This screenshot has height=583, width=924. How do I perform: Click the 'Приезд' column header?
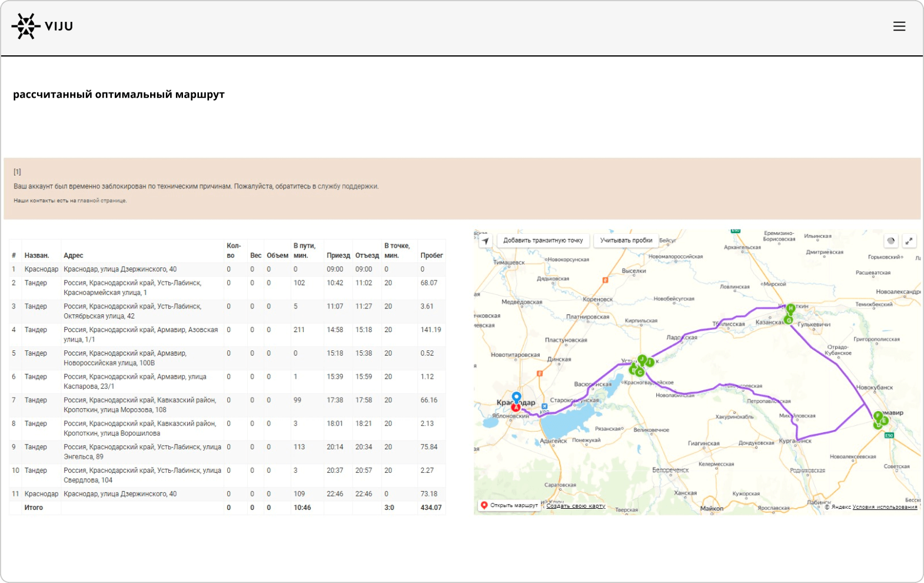pos(338,256)
